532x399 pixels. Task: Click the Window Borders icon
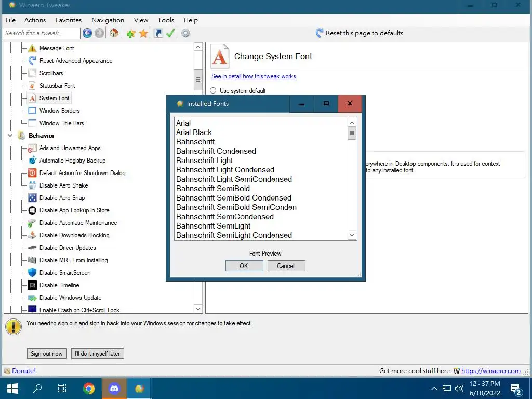(x=32, y=111)
